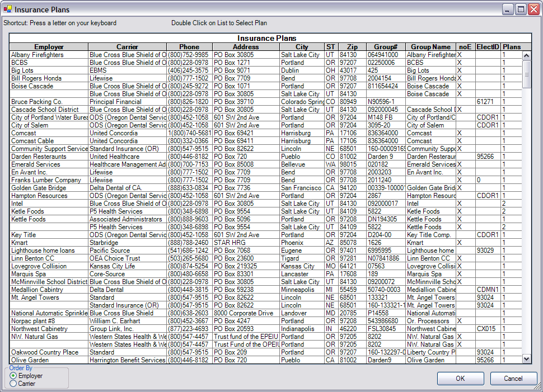Image resolution: width=543 pixels, height=392 pixels.
Task: Click the Kansas City Life carrier cell
Action: 113,266
